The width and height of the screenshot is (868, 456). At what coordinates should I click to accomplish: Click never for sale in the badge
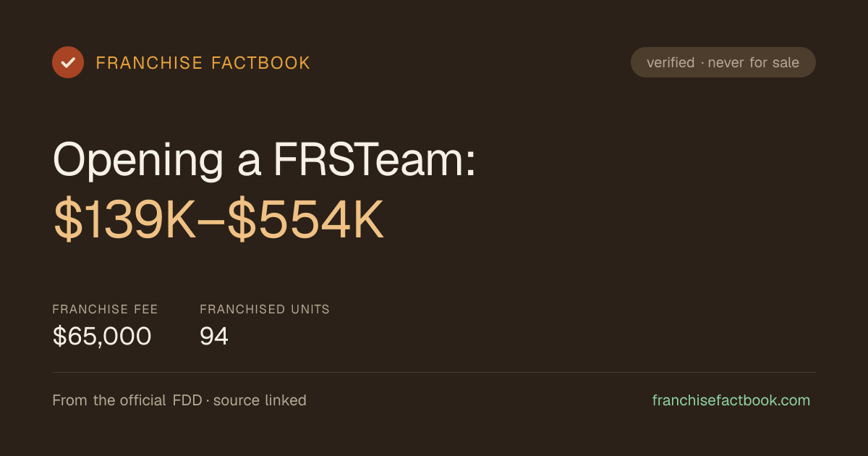(754, 63)
